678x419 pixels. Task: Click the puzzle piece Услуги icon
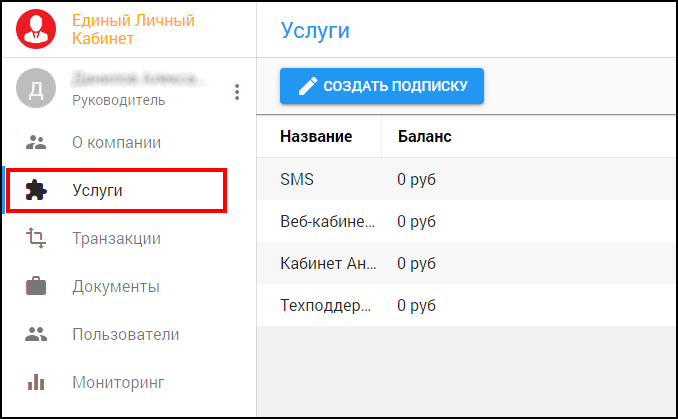point(36,190)
